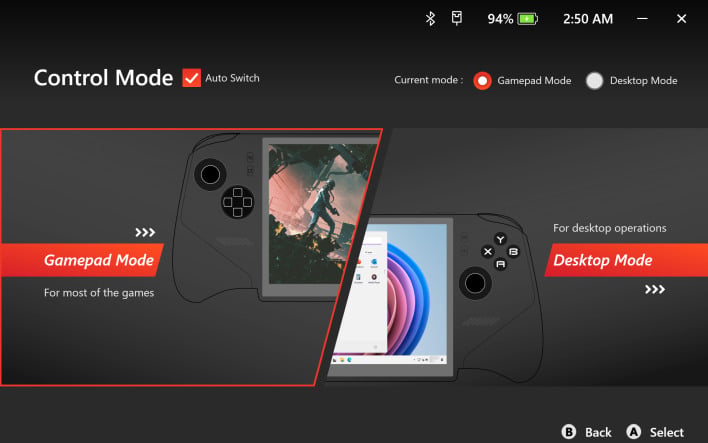This screenshot has height=443, width=708.
Task: Click the green battery charging icon
Action: (x=527, y=19)
